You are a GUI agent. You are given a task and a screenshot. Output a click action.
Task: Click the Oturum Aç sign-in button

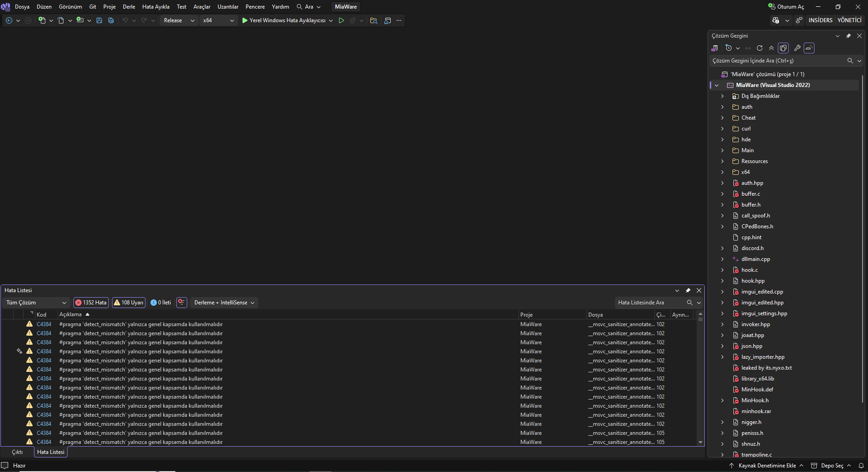[786, 7]
